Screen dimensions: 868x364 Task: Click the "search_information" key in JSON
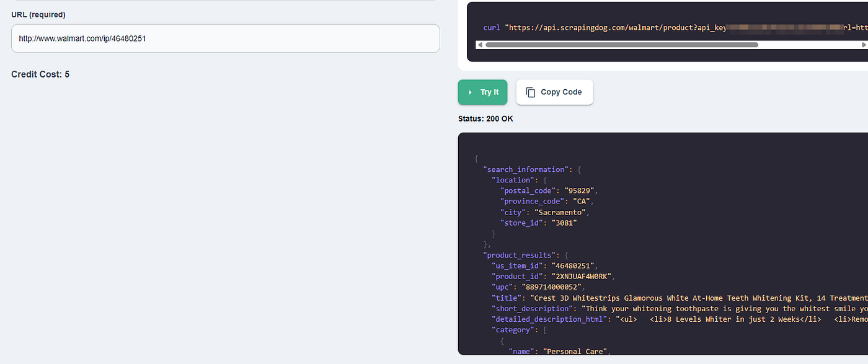tap(525, 169)
